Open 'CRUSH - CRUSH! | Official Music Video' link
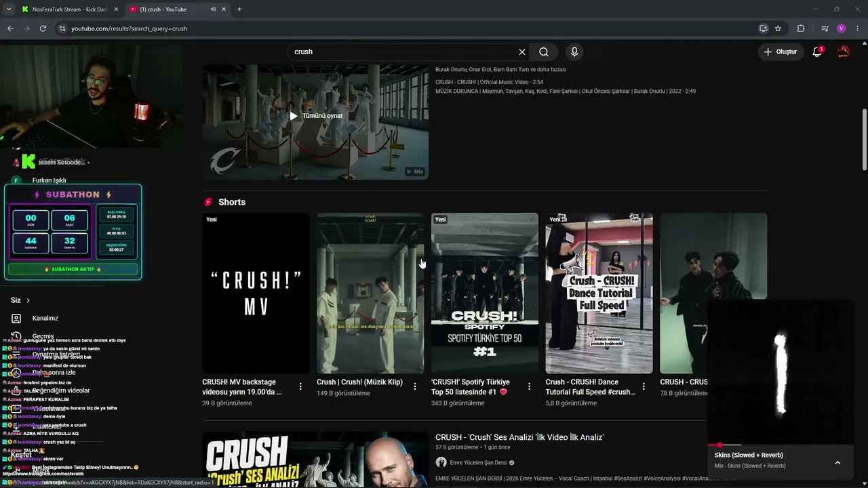The image size is (868, 488). tap(489, 82)
